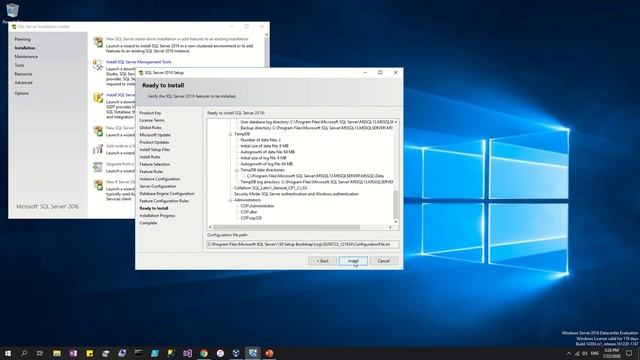Select the Collation row in summary tree

coord(271,188)
